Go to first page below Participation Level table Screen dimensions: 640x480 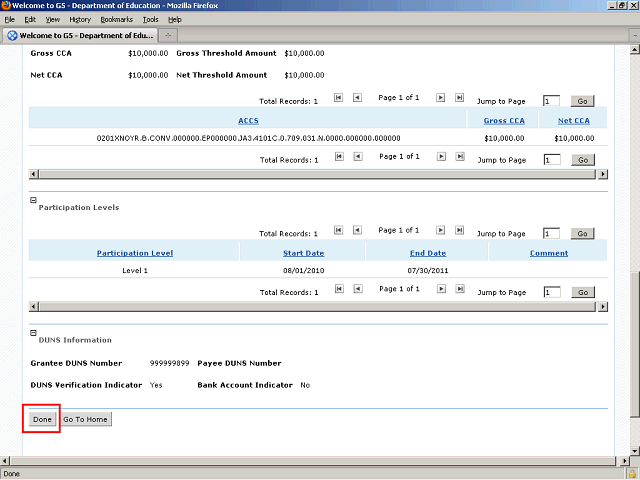(x=338, y=290)
